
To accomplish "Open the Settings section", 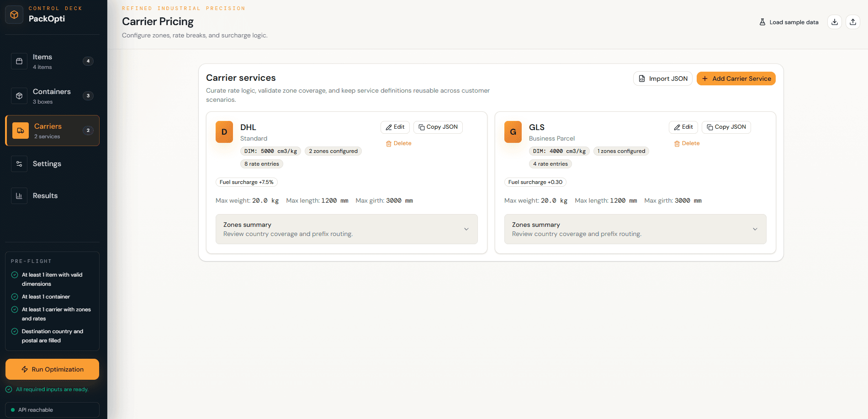I will coord(52,164).
